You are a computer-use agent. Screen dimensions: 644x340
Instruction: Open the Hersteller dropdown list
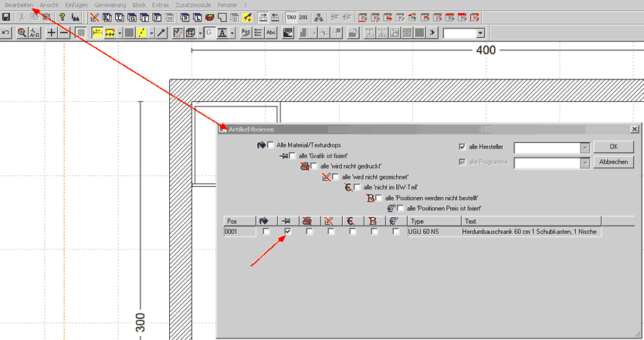coord(585,147)
